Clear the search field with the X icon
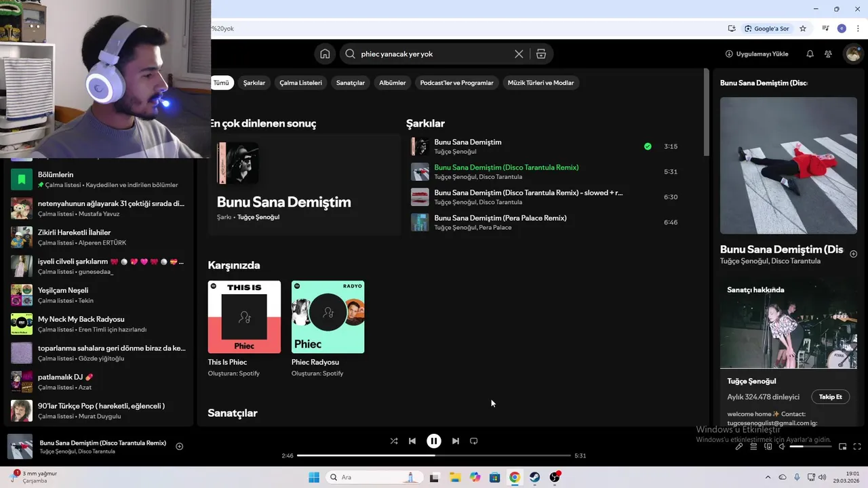Image resolution: width=868 pixels, height=488 pixels. tap(519, 54)
